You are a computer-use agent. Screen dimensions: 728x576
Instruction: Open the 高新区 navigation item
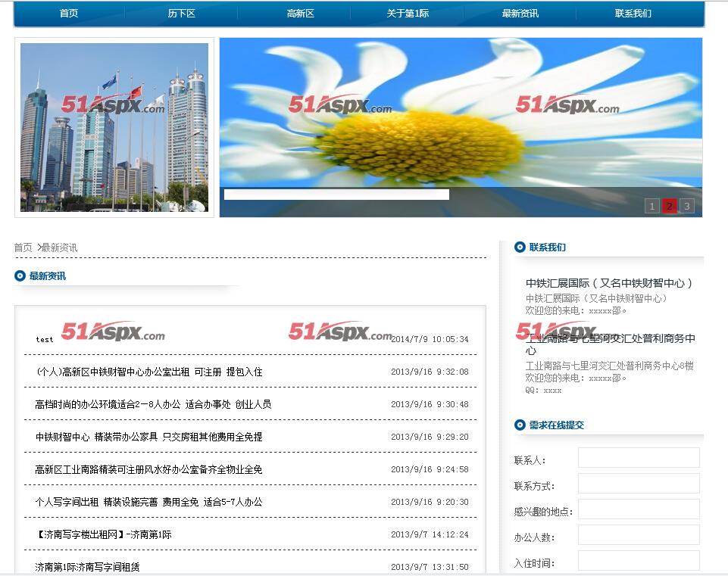pyautogui.click(x=301, y=14)
